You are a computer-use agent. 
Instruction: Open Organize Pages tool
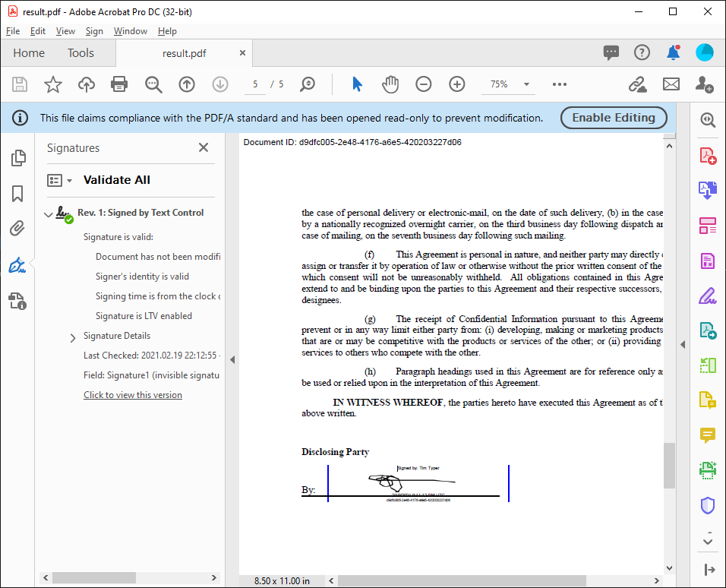coord(708,226)
